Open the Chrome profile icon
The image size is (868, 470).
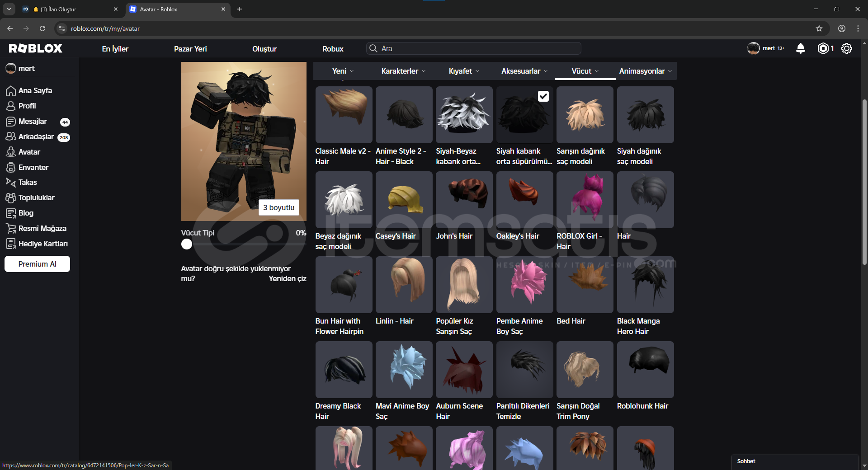[842, 28]
